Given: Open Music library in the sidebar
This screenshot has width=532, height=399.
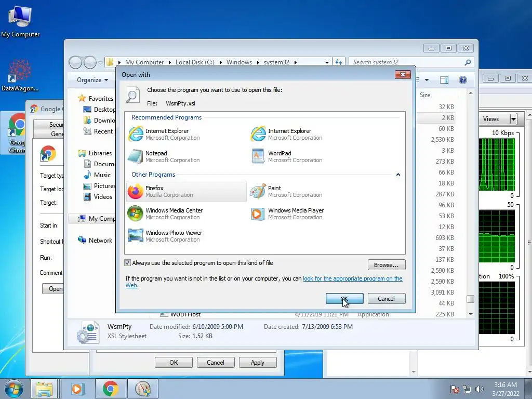Looking at the screenshot, I should [102, 175].
